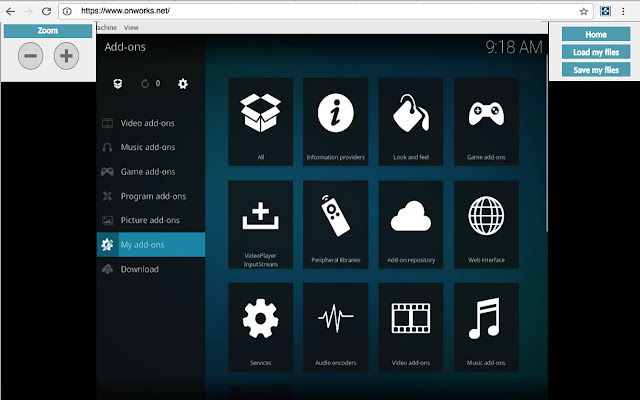Open the Services gear tile

(x=261, y=326)
